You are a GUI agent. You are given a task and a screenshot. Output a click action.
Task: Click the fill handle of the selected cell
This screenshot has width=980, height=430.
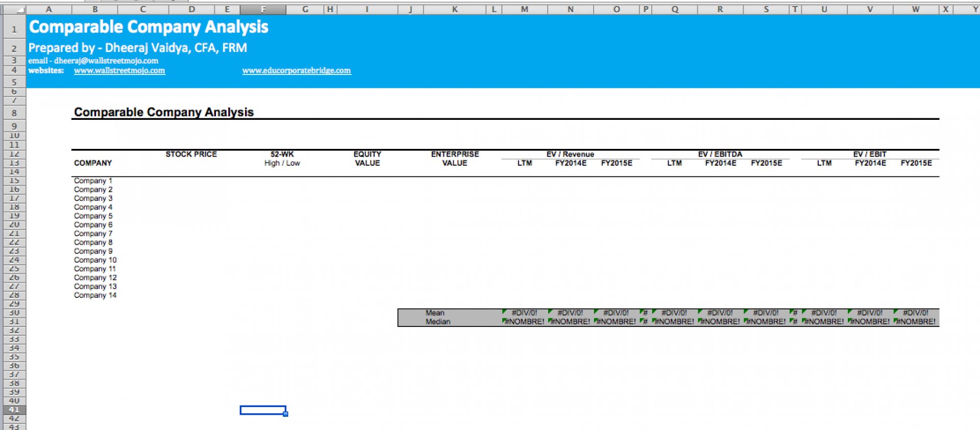(286, 414)
